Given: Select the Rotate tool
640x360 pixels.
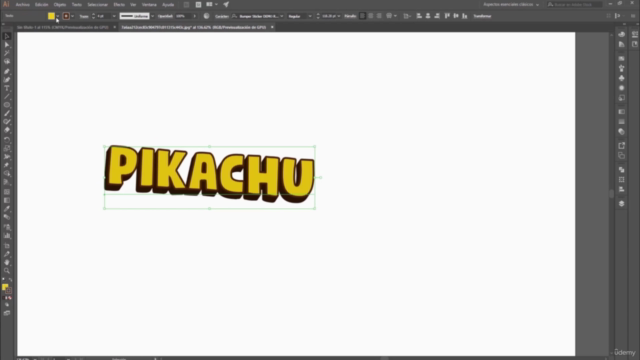Looking at the screenshot, I should pos(7,140).
